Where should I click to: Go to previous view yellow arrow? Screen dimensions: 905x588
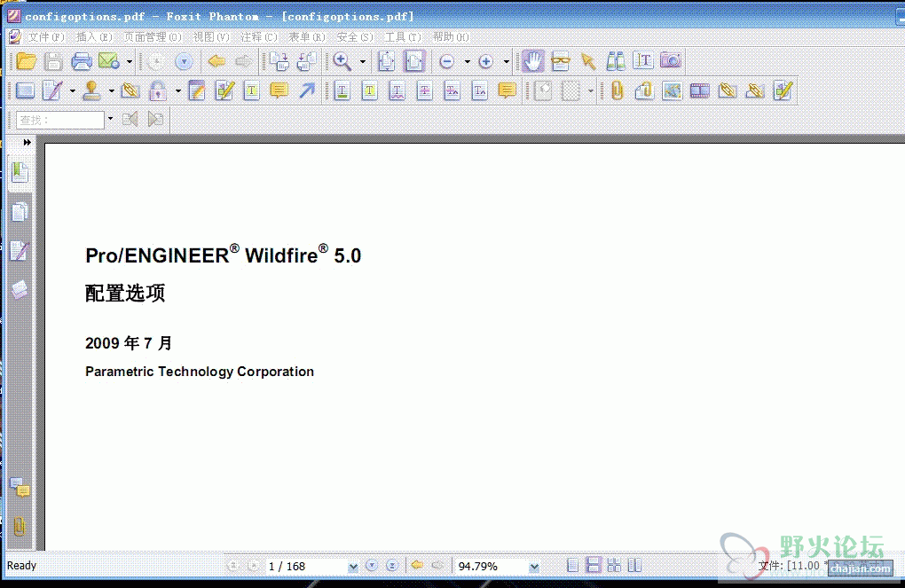(x=216, y=61)
